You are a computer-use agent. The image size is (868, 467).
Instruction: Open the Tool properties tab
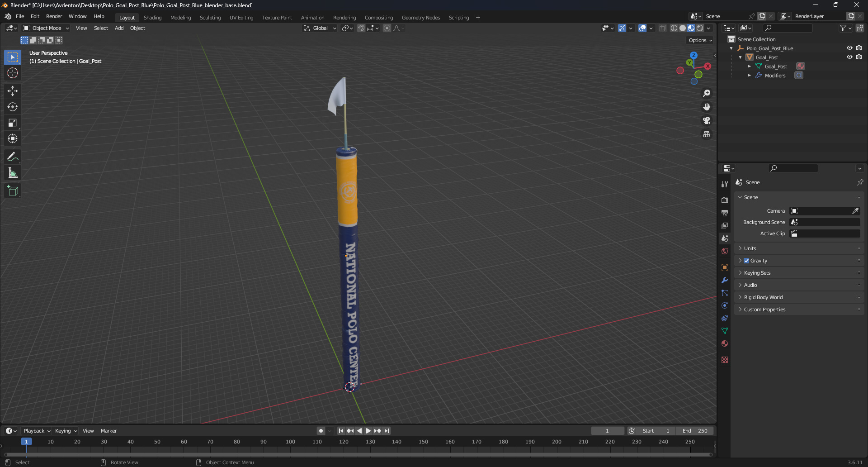coord(725,184)
